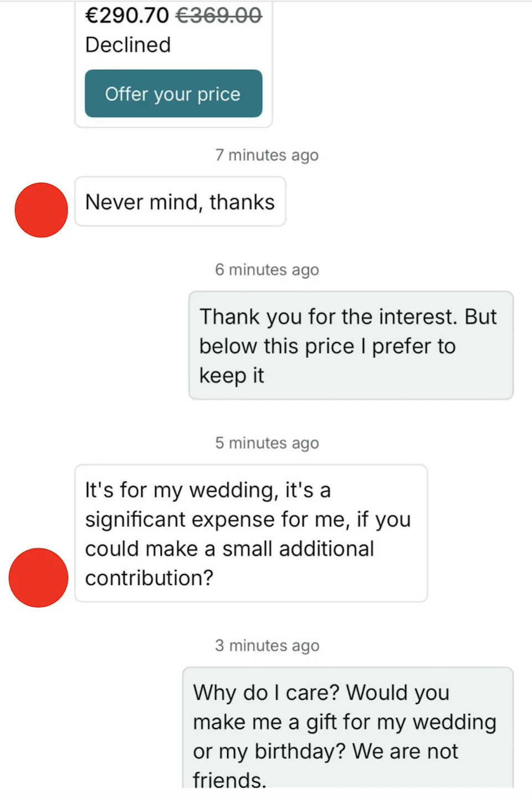532x800 pixels.
Task: Click the red avatar beside "Never mind, thanks"
Action: [x=41, y=210]
